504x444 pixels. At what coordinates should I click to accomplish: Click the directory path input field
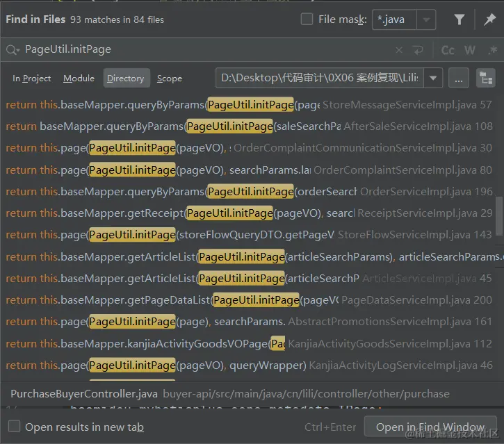[x=320, y=78]
